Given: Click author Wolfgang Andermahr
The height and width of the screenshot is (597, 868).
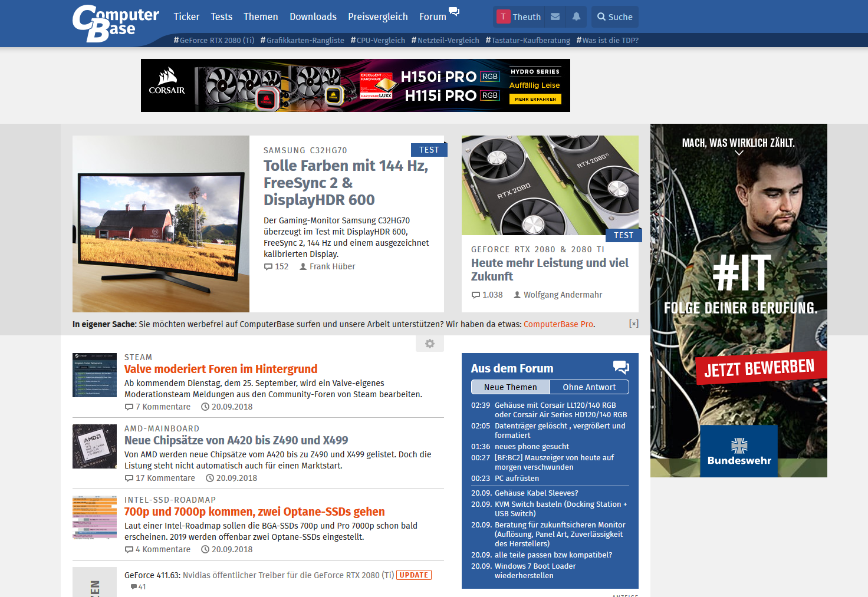Looking at the screenshot, I should [558, 295].
